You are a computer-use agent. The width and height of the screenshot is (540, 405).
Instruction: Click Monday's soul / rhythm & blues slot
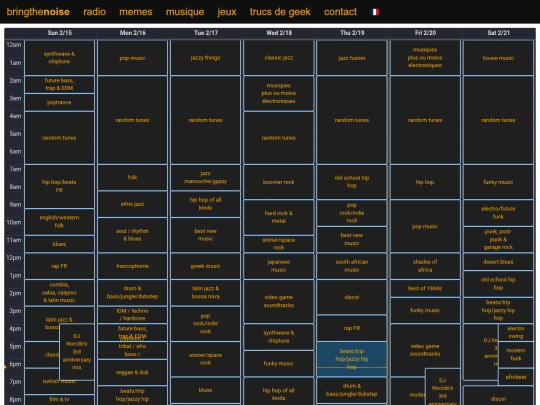tap(132, 235)
